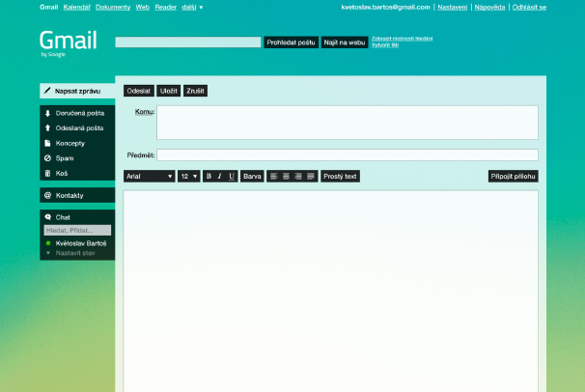The image size is (585, 392).
Task: Open the Barva text color picker
Action: click(x=252, y=177)
